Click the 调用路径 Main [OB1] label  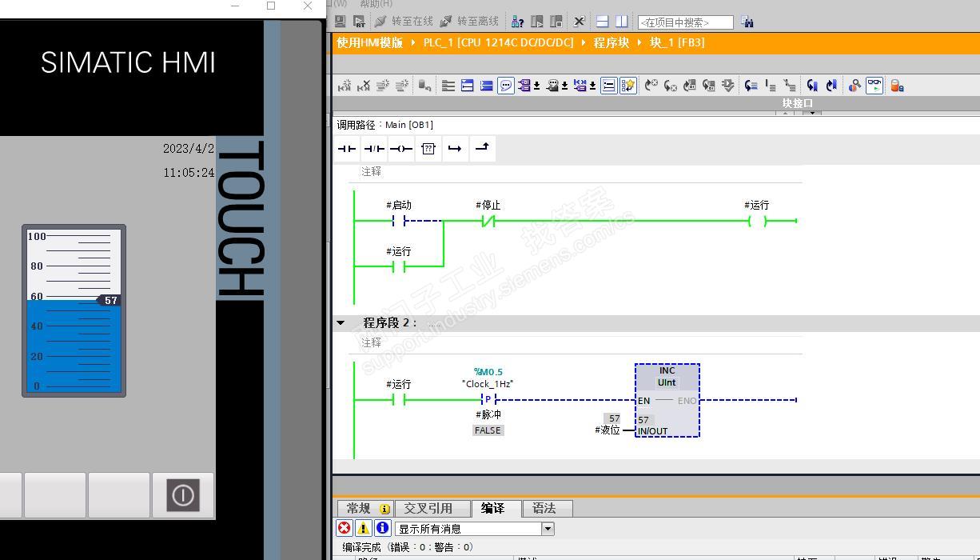(384, 125)
